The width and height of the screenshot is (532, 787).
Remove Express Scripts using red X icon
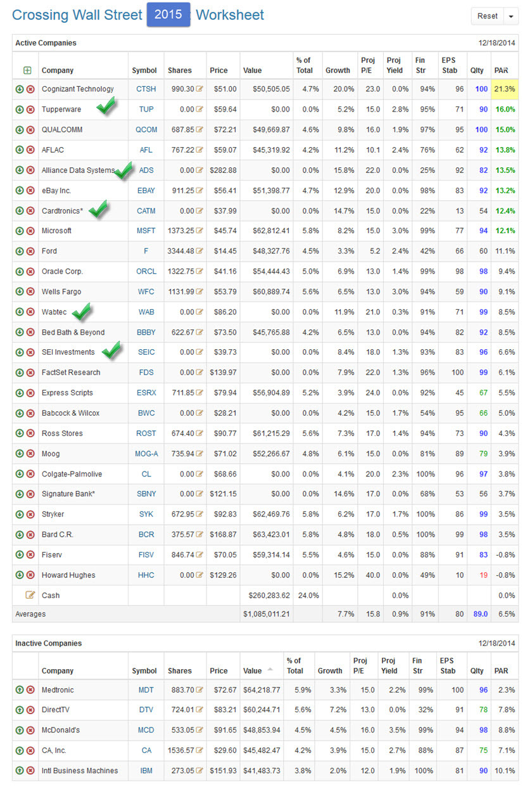tap(30, 393)
